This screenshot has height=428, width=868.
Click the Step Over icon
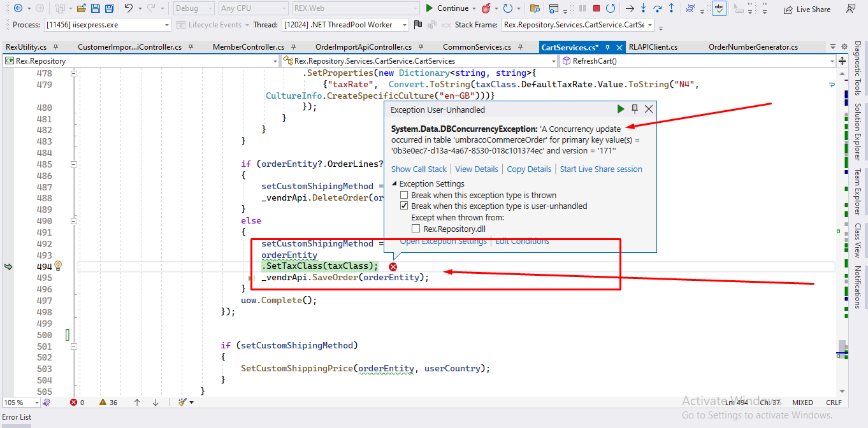point(658,8)
